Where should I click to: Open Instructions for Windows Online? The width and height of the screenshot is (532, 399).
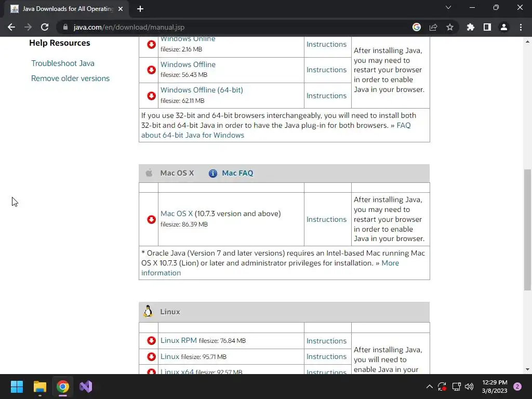326,44
